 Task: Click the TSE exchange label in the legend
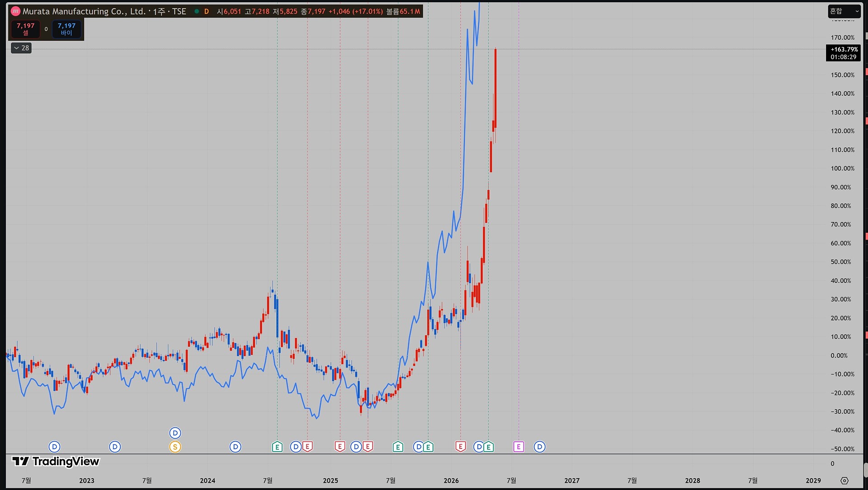[179, 11]
